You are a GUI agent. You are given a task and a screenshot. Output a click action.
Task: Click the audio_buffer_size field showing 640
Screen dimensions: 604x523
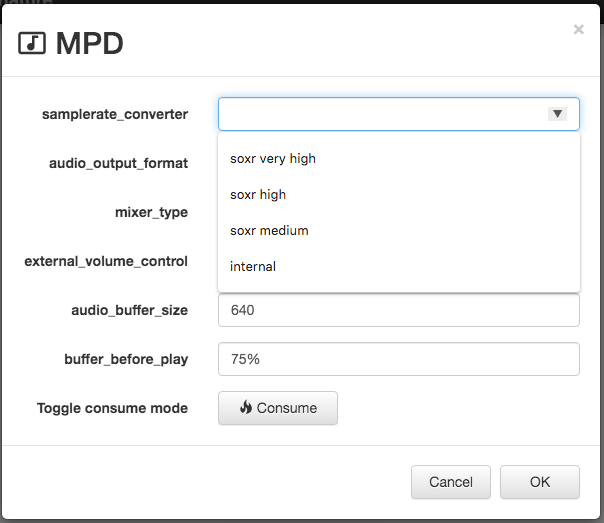(399, 310)
